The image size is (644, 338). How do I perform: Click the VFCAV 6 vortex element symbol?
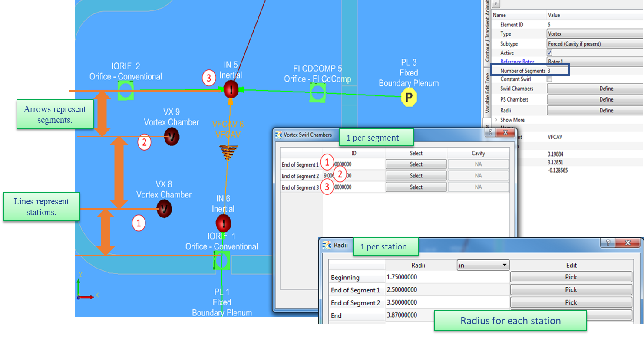click(228, 152)
